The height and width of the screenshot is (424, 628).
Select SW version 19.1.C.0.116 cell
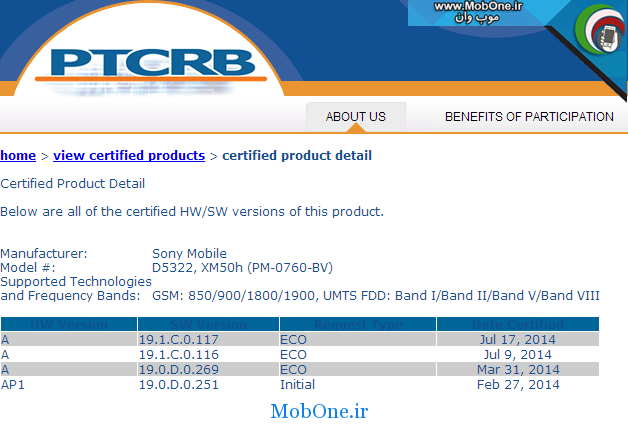pos(180,355)
